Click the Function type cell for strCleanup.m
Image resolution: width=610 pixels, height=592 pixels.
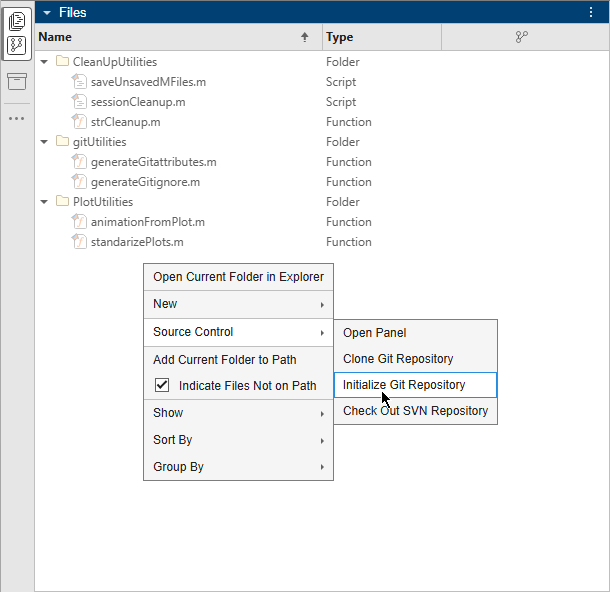pyautogui.click(x=349, y=122)
